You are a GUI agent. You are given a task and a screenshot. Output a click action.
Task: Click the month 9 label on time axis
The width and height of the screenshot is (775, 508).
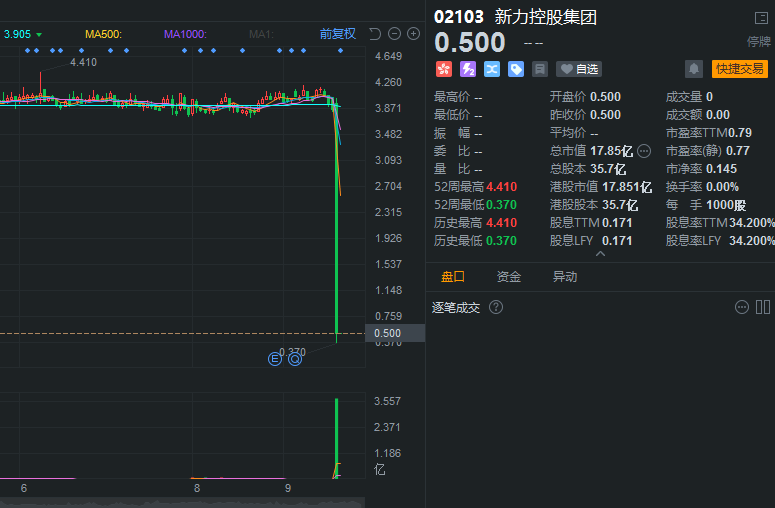288,488
